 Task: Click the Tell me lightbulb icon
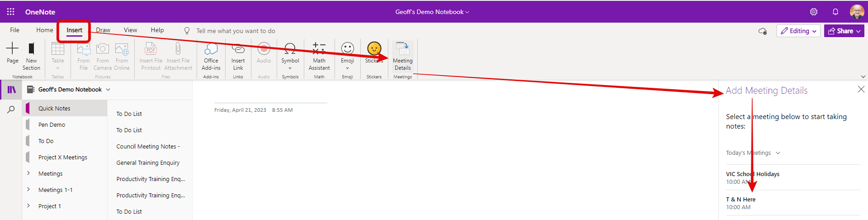pyautogui.click(x=187, y=31)
